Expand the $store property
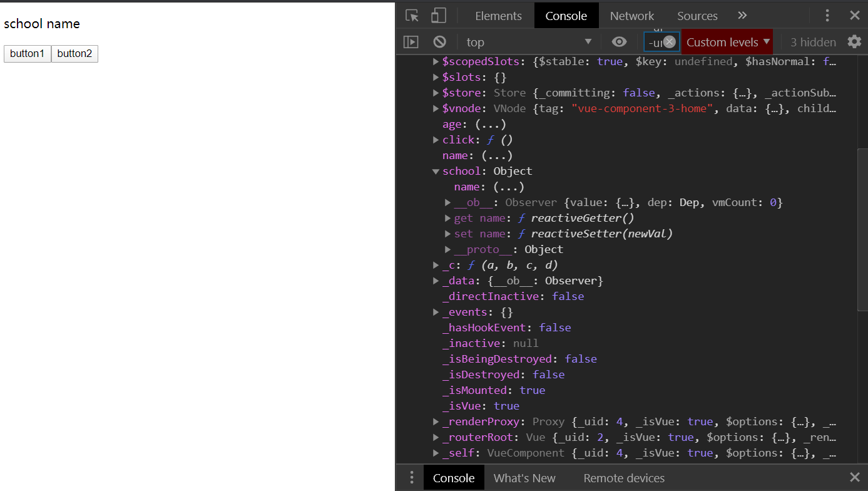The image size is (868, 491). (436, 93)
